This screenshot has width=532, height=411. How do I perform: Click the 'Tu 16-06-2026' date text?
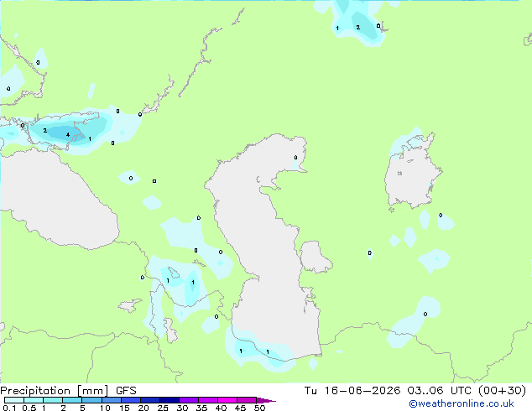pyautogui.click(x=352, y=391)
